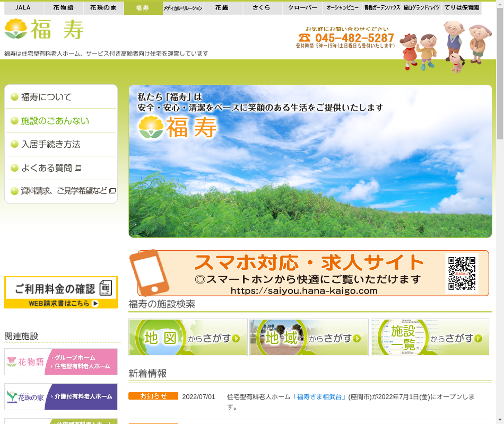Screen dimensions: 504x424
Task: Open the 花物語 tab
Action: pyautogui.click(x=63, y=8)
